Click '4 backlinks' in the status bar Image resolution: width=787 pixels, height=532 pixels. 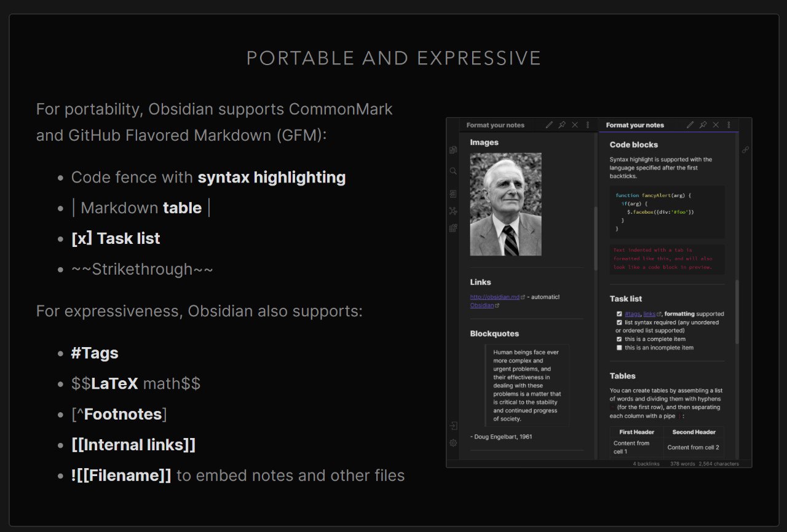(x=646, y=464)
